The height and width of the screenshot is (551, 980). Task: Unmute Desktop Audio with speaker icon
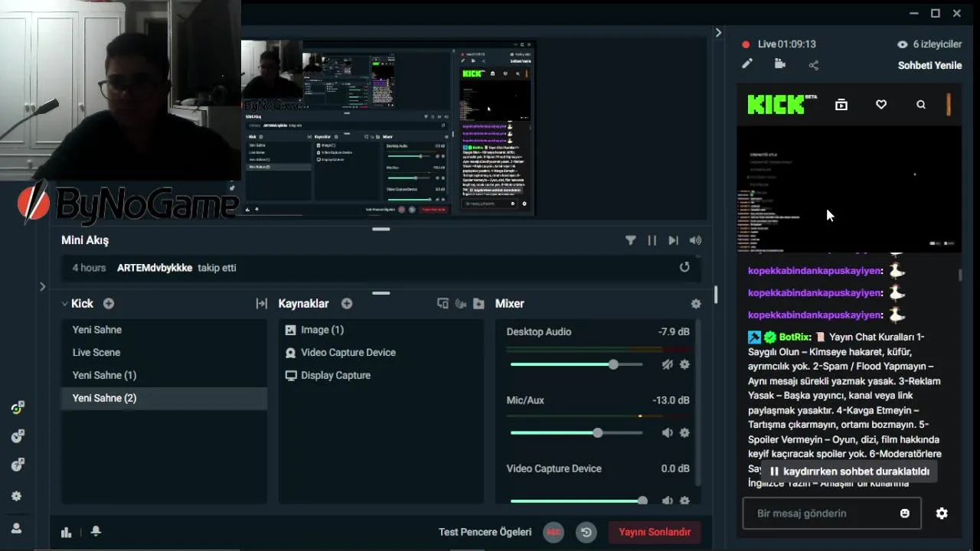pyautogui.click(x=667, y=364)
